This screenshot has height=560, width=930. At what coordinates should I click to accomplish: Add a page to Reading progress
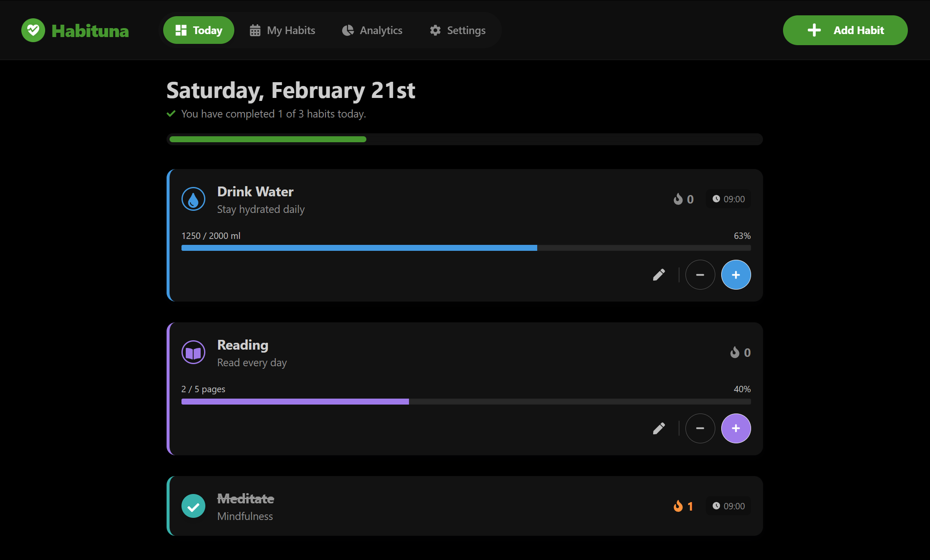(x=736, y=428)
